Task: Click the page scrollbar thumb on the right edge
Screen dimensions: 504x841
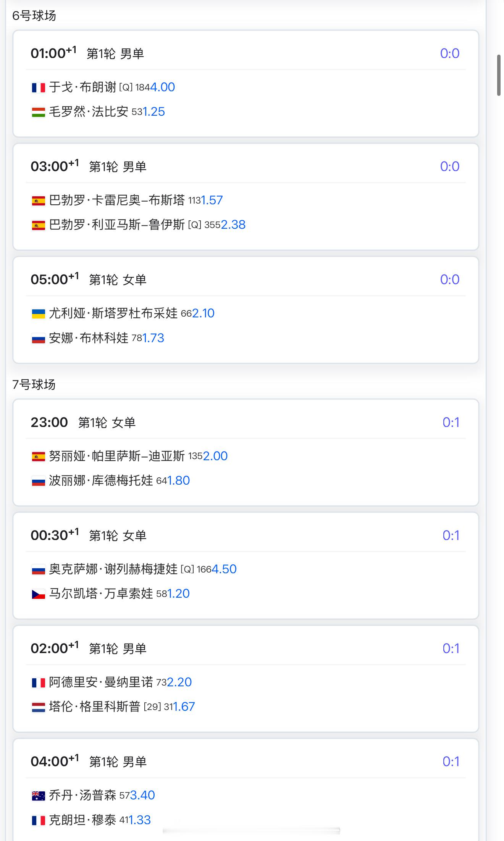Action: pos(499,75)
